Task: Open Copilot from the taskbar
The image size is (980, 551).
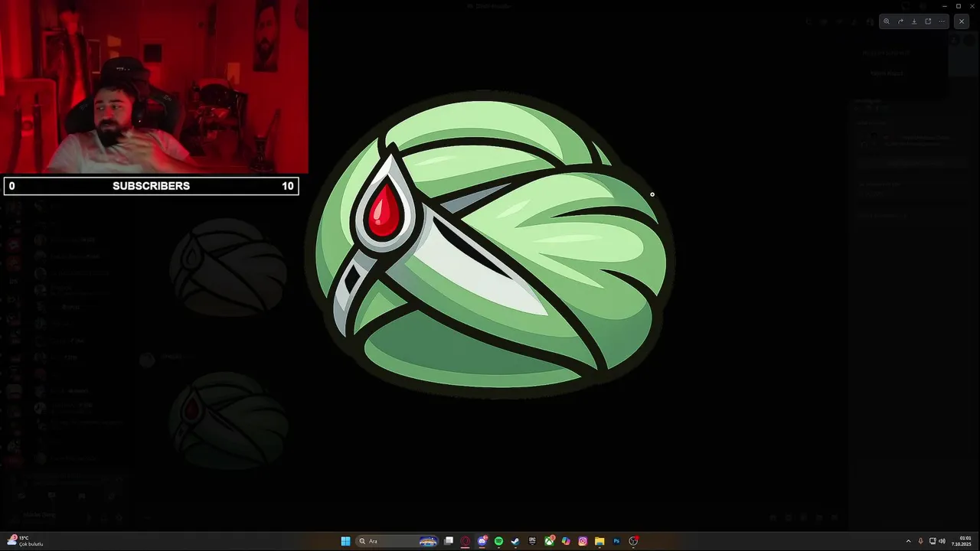Action: pos(566,541)
